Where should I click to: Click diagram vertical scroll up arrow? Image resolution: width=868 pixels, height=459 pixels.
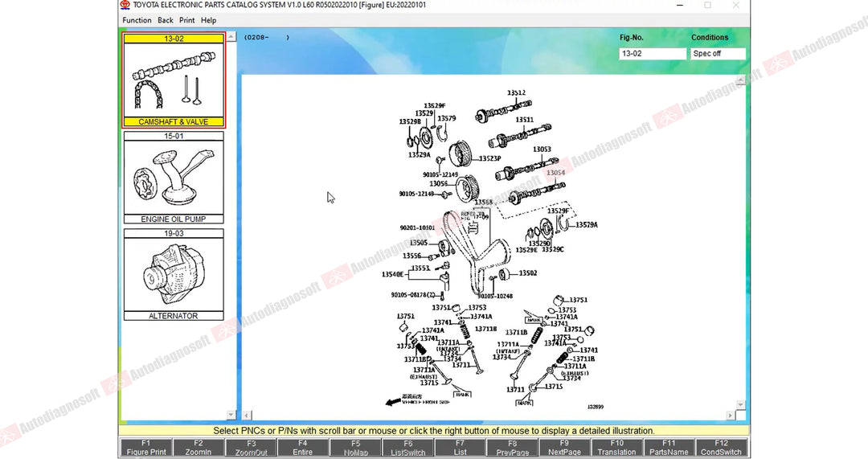click(741, 80)
